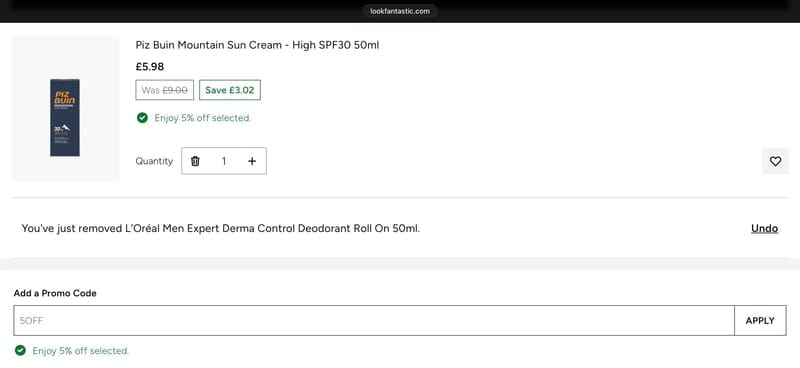This screenshot has width=800, height=368.
Task: Increase quantity with the plus icon
Action: [x=252, y=161]
